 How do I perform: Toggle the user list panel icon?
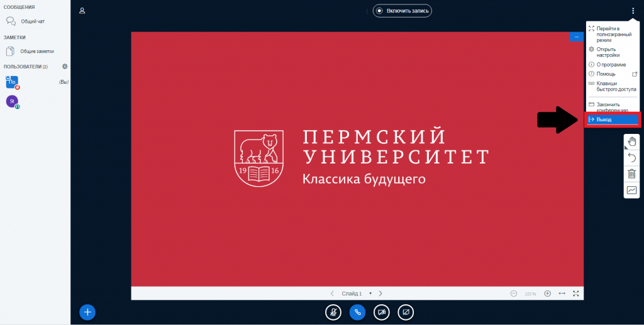click(82, 11)
